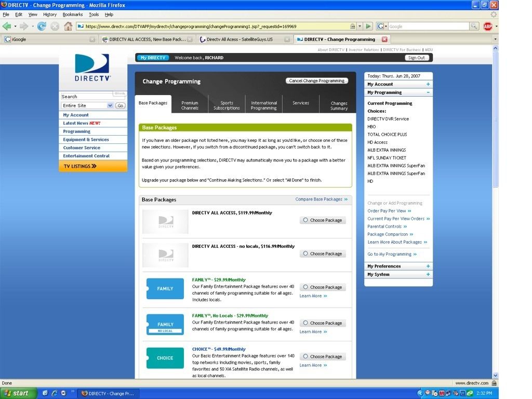Image resolution: width=532 pixels, height=399 pixels.
Task: Switch to the Changes Summary tab
Action: [x=339, y=106]
